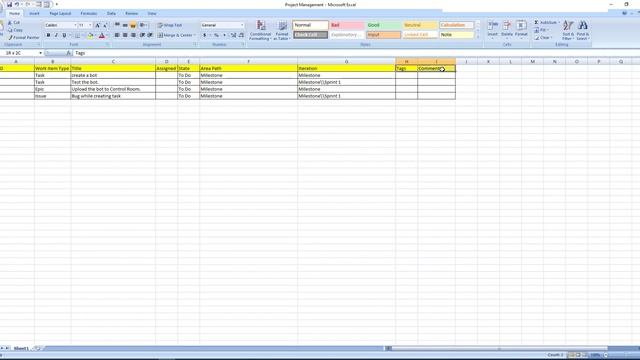Screen dimensions: 640x360
Task: Apply fill color bucket
Action: [x=90, y=36]
